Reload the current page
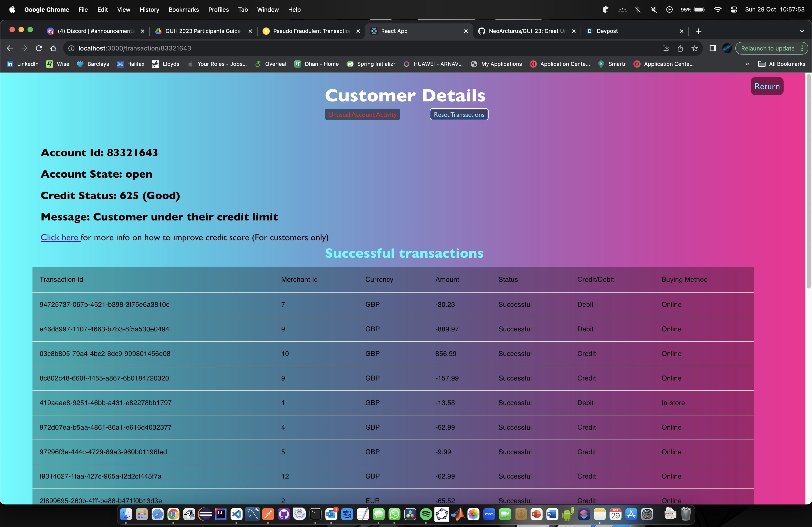Screen dimensions: 812x527 tap(39, 48)
